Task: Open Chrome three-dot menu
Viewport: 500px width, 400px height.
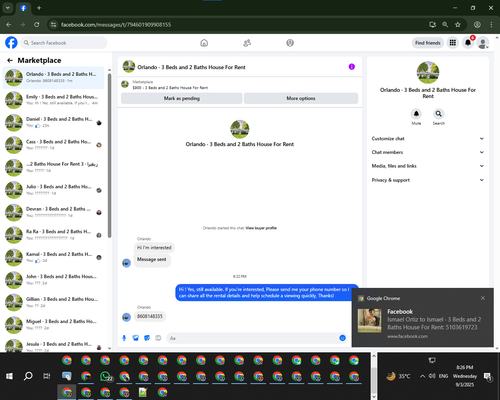Action: pos(491,24)
